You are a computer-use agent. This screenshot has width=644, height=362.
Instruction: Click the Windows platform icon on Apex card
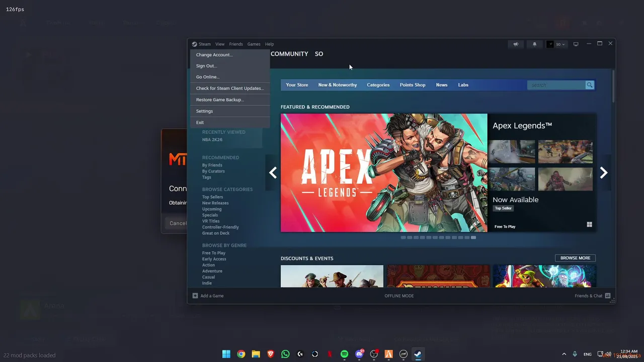[589, 225]
